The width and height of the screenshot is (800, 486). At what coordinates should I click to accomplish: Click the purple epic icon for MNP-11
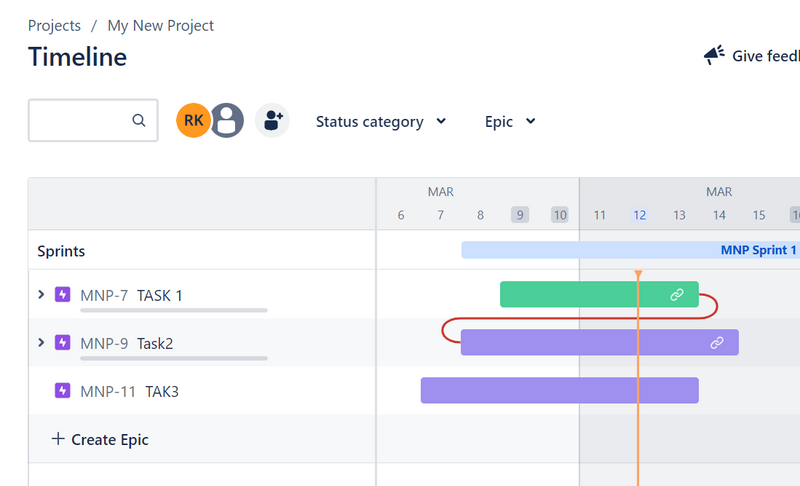pos(63,391)
